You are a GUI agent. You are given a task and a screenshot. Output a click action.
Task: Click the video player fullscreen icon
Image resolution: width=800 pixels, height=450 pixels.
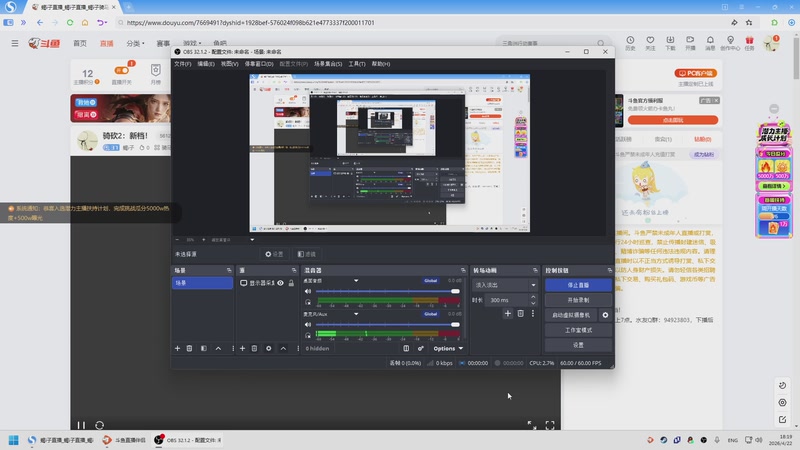550,425
